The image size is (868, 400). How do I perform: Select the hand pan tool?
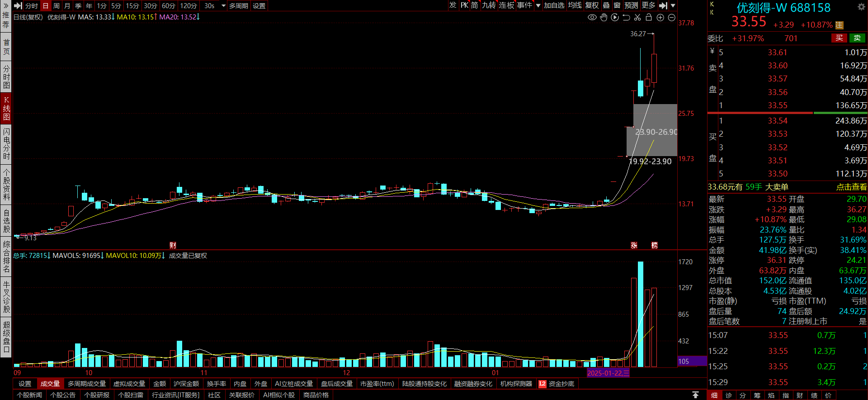point(604,17)
